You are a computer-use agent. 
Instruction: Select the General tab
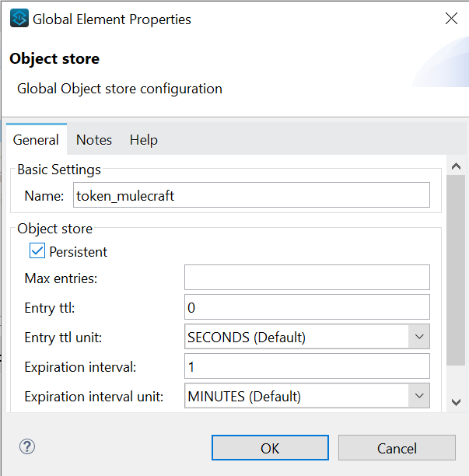tap(36, 140)
